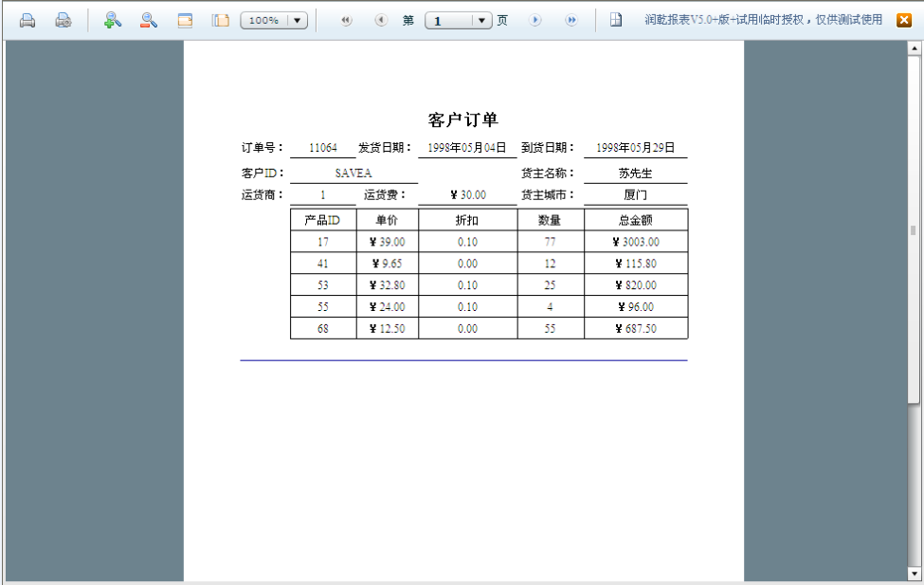Click the 单价 column header

388,220
